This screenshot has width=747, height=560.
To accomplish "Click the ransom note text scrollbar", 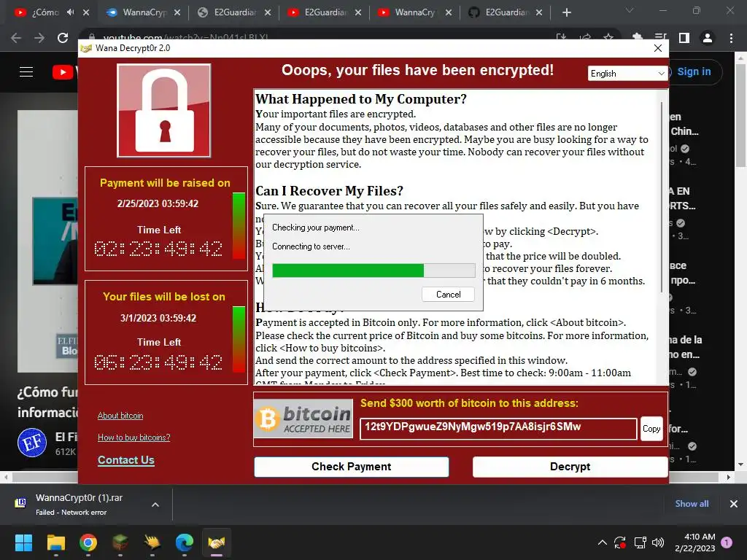I will click(662, 198).
